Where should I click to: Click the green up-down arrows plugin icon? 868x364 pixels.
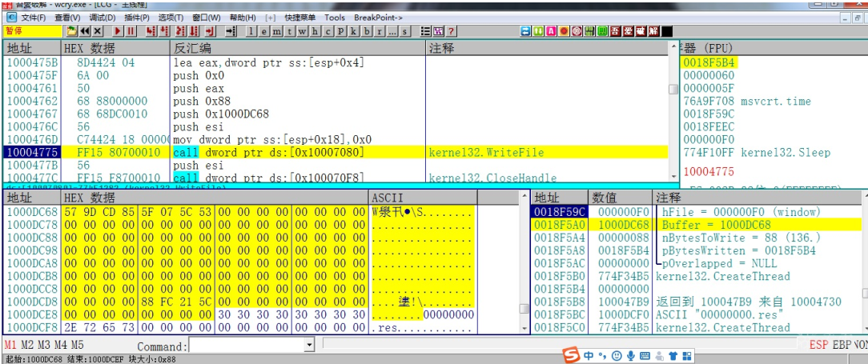click(x=538, y=31)
